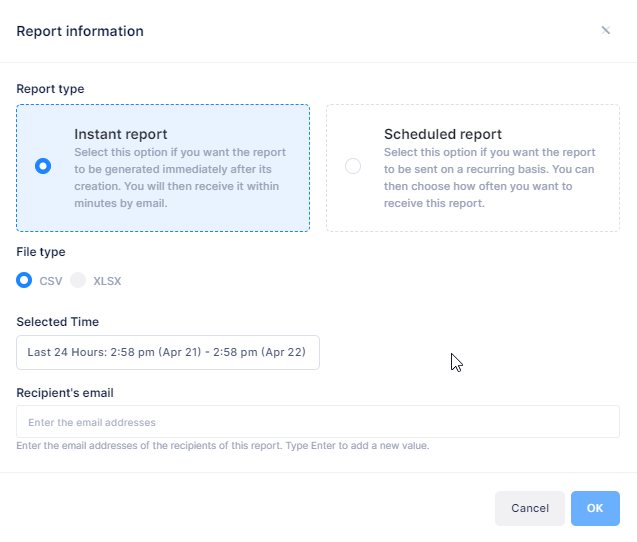This screenshot has width=637, height=542.
Task: Click the CSV label text
Action: (51, 281)
